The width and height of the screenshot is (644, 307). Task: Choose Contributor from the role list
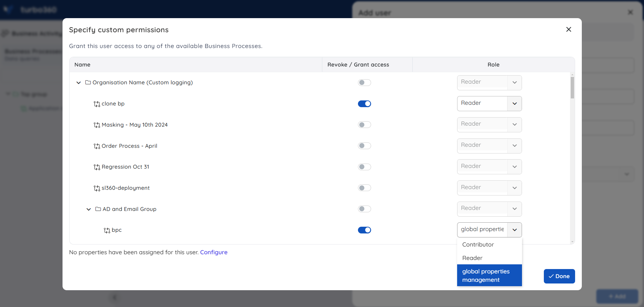[489, 245]
